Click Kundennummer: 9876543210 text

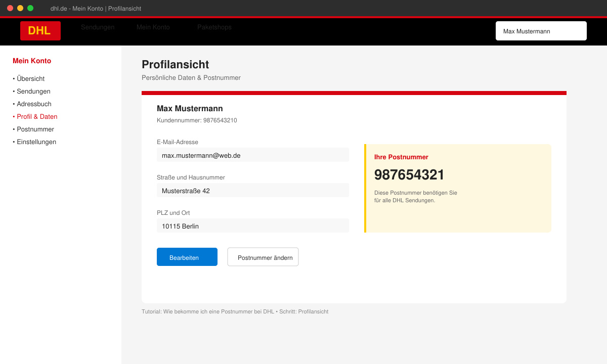pos(197,120)
